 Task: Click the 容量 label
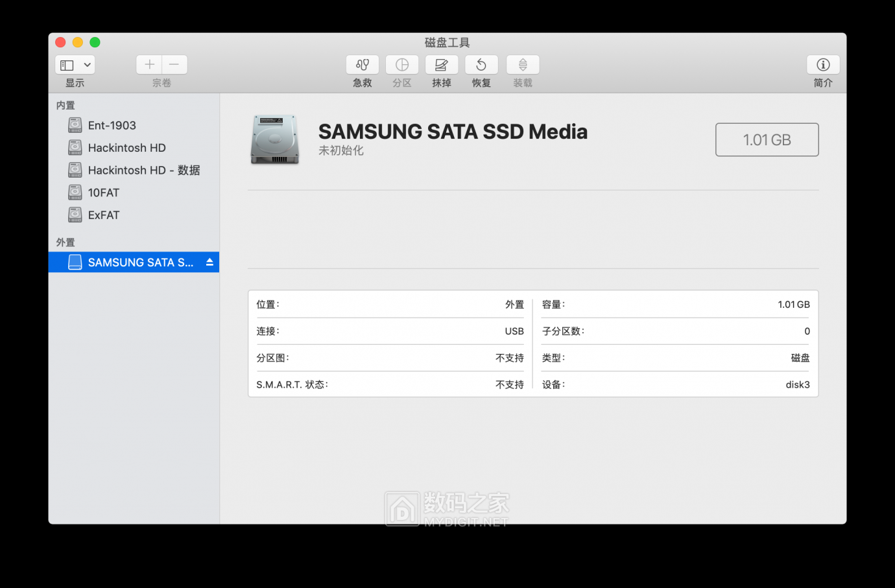click(554, 305)
